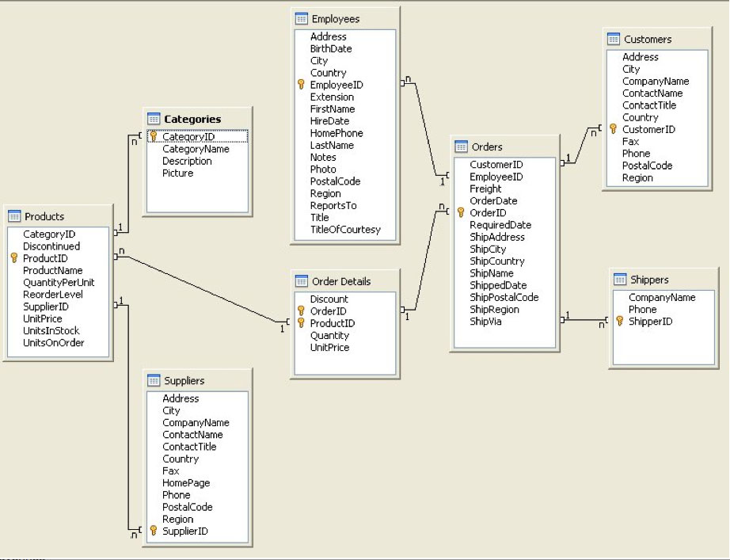Select the Freight field in Orders

(x=485, y=189)
